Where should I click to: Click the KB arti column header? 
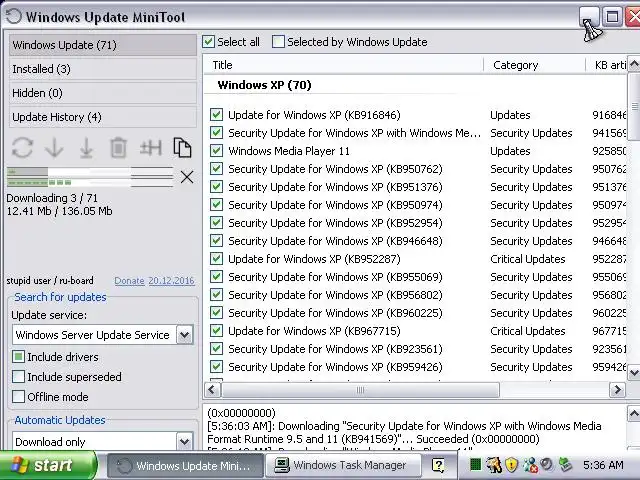point(606,65)
